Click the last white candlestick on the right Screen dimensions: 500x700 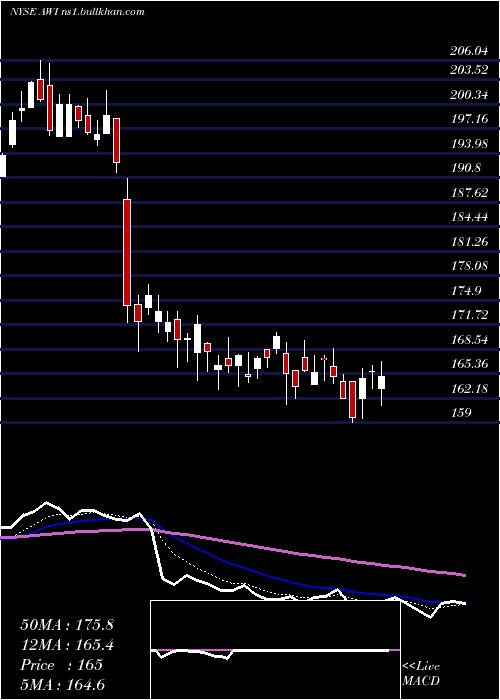coord(381,383)
